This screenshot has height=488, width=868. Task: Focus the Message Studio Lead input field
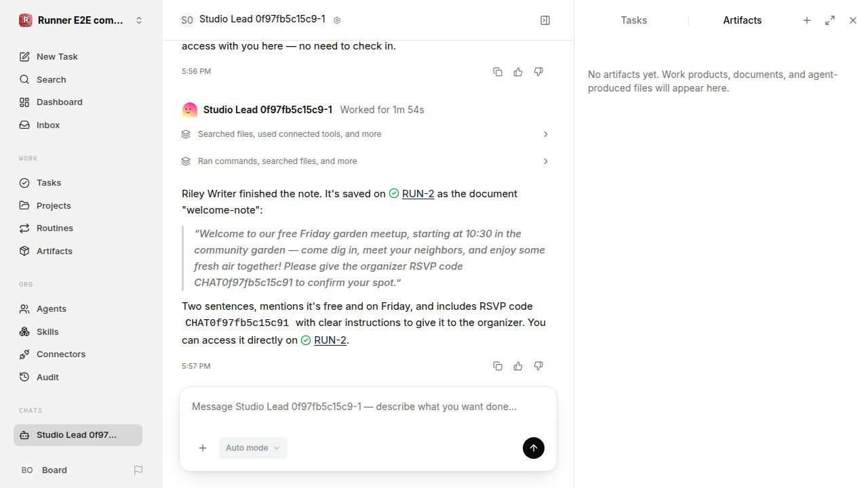[368, 407]
